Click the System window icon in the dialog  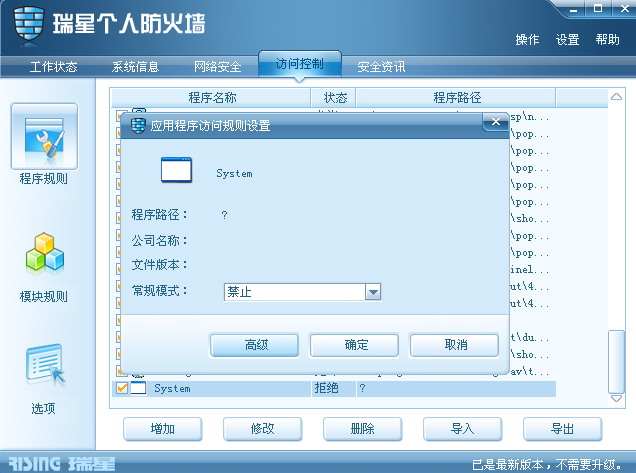[176, 170]
